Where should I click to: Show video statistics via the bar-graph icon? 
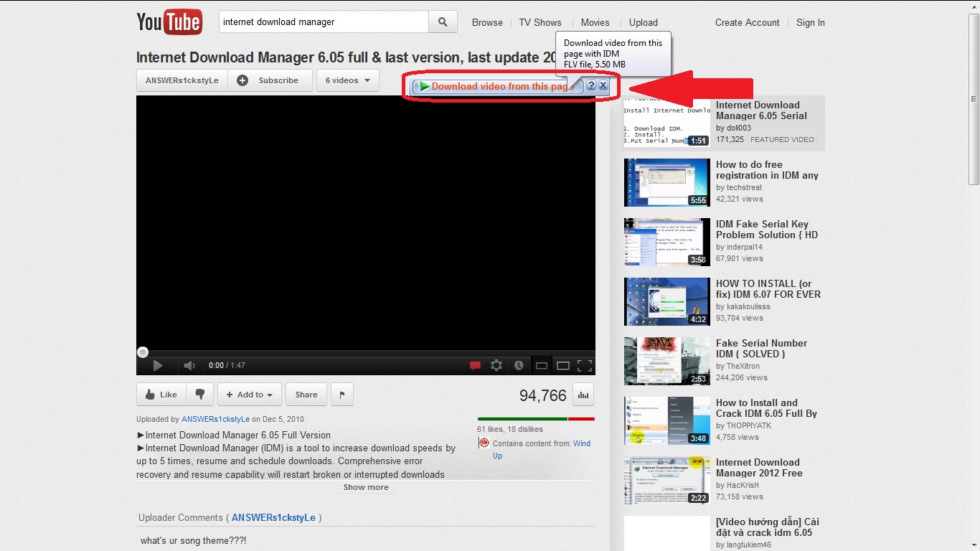583,395
